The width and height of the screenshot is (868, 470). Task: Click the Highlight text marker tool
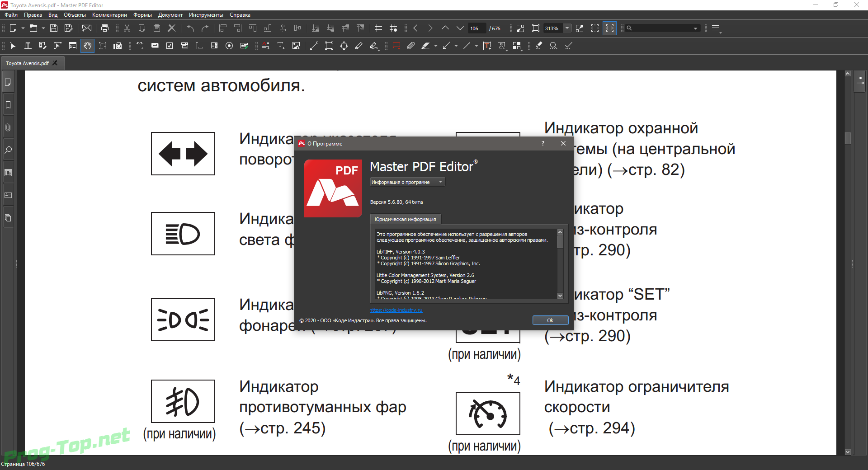click(425, 46)
